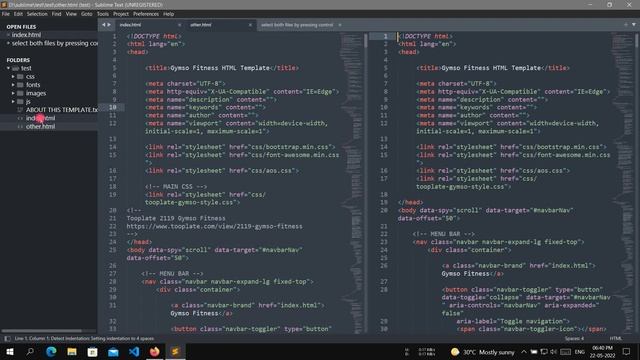
Task: Open File Explorer from the taskbar
Action: 72,351
